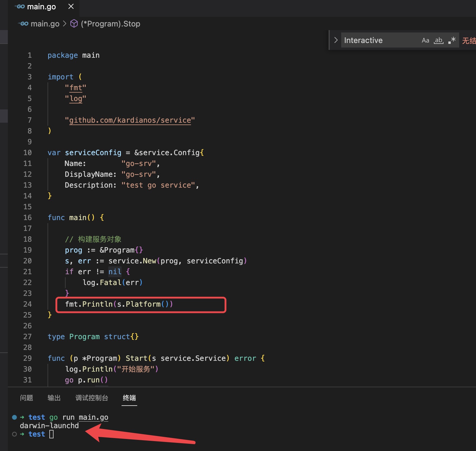Open the github.com/kardianos/service import link

(130, 120)
